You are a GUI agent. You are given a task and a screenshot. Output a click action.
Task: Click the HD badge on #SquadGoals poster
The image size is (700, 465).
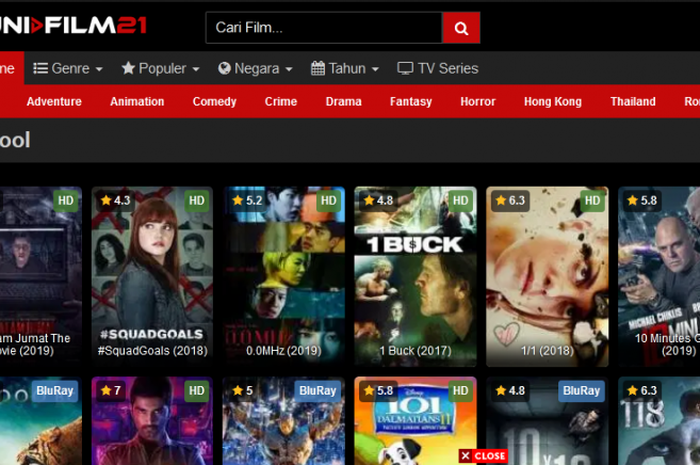[x=196, y=200]
